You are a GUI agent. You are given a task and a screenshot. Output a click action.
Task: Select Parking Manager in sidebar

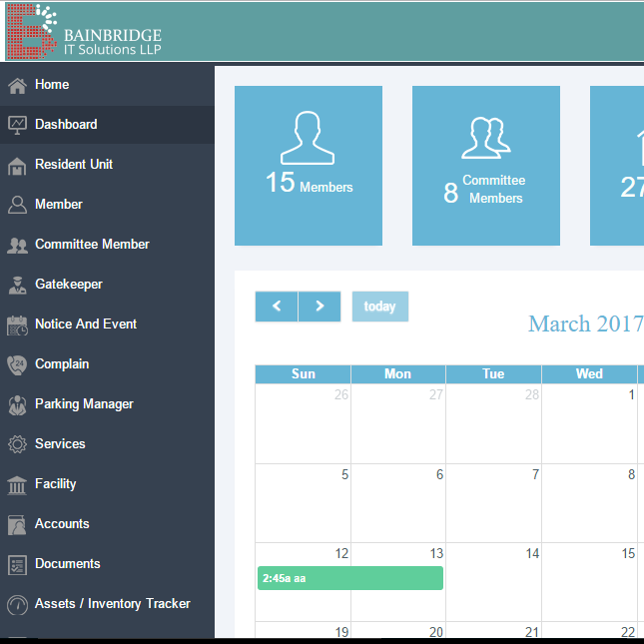click(107, 403)
